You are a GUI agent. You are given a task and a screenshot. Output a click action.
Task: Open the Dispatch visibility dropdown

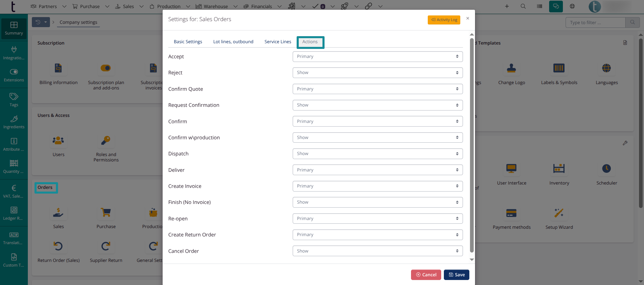pos(377,154)
